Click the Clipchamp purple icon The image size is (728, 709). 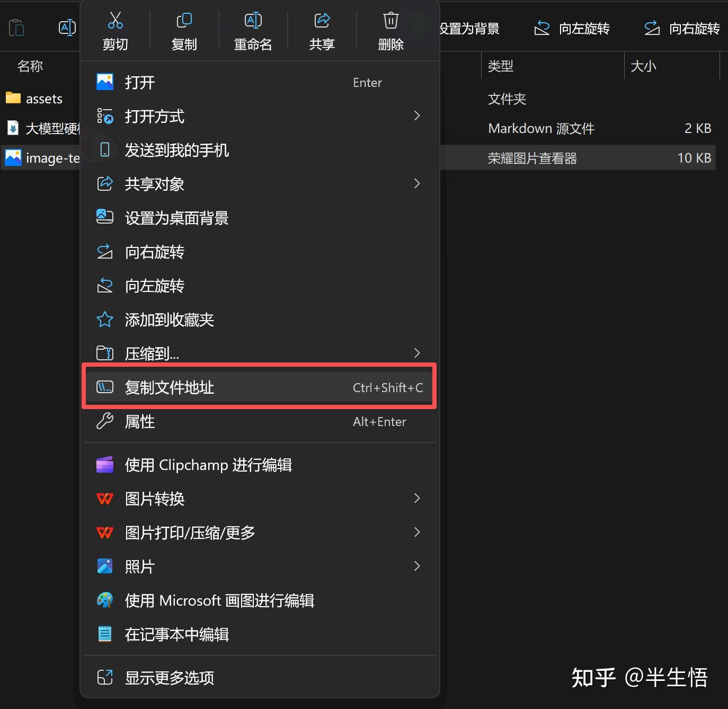105,464
